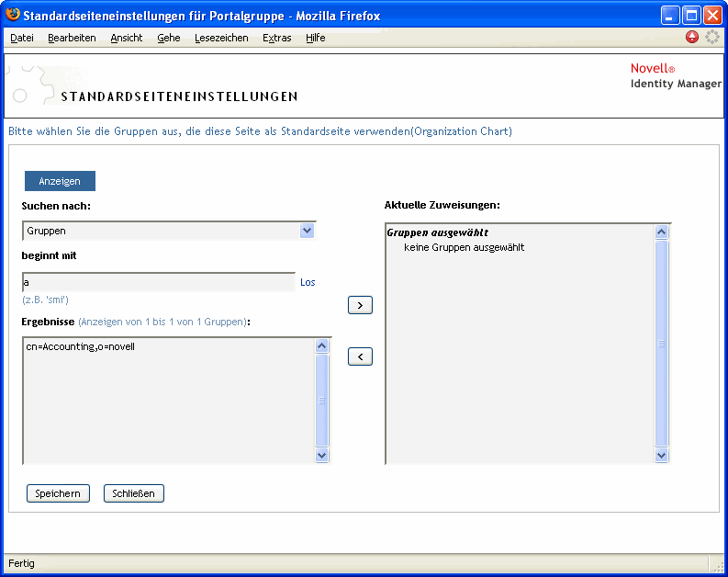The height and width of the screenshot is (577, 728).
Task: Remove assignment with left arrow button
Action: (x=360, y=356)
